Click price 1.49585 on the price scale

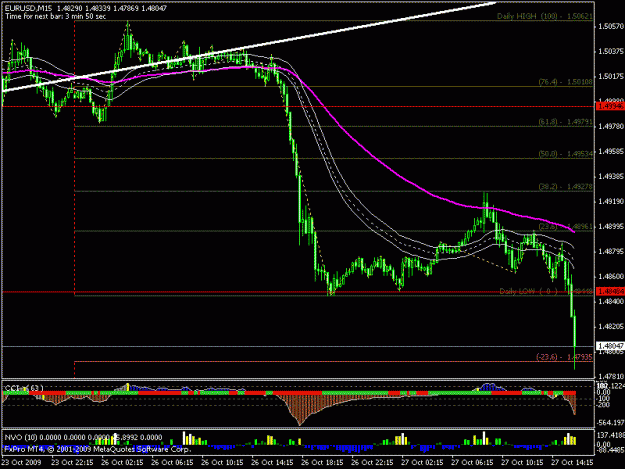click(x=611, y=151)
